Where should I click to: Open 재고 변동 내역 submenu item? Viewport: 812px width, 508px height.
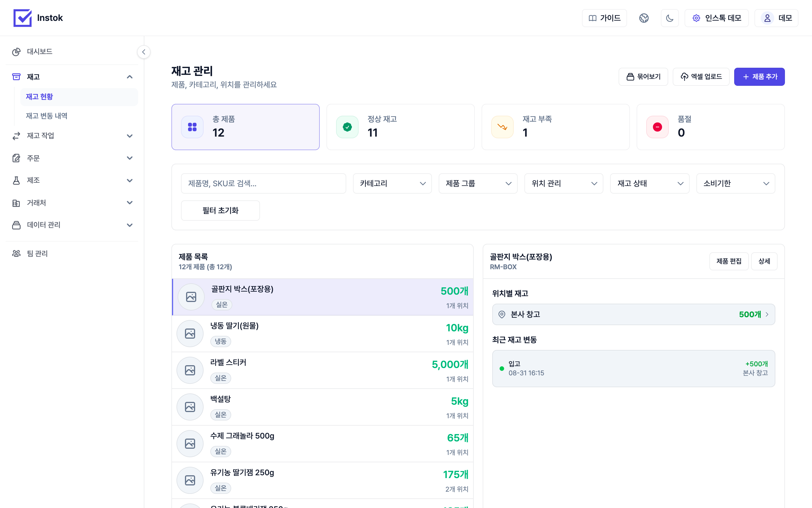pyautogui.click(x=79, y=116)
